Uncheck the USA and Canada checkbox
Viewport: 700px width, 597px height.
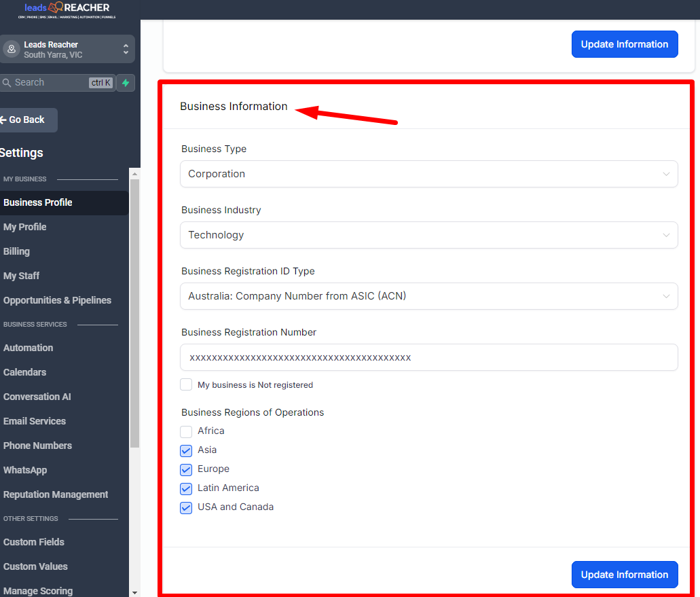(x=186, y=508)
